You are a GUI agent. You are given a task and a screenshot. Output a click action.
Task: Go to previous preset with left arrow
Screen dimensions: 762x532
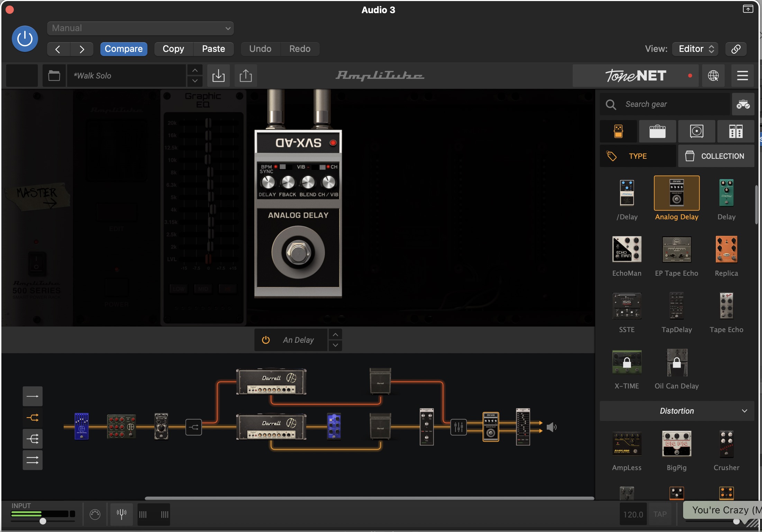coord(58,49)
